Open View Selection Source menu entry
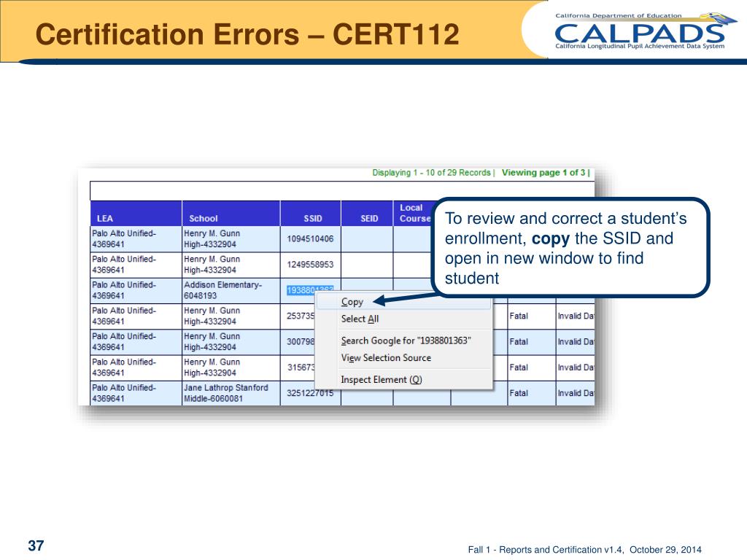 pyautogui.click(x=404, y=357)
